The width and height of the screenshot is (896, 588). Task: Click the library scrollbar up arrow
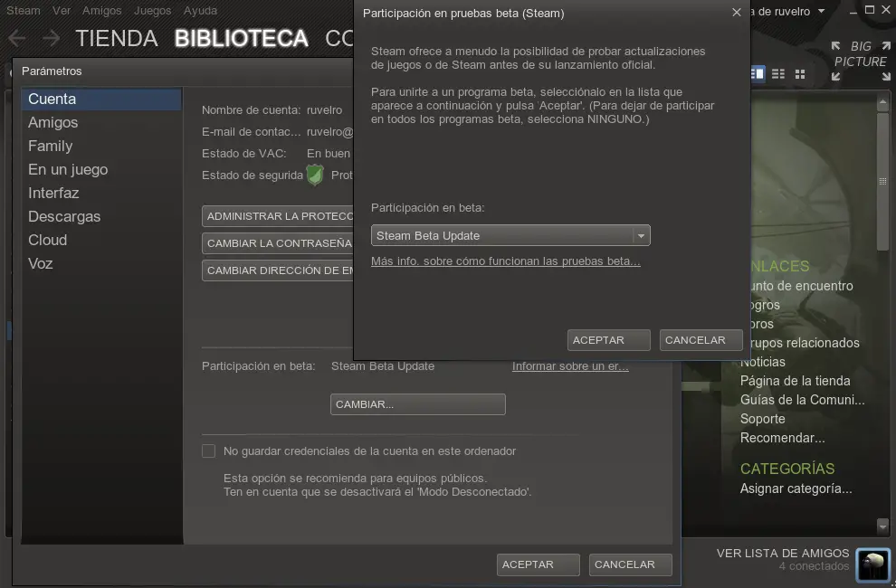[x=882, y=102]
